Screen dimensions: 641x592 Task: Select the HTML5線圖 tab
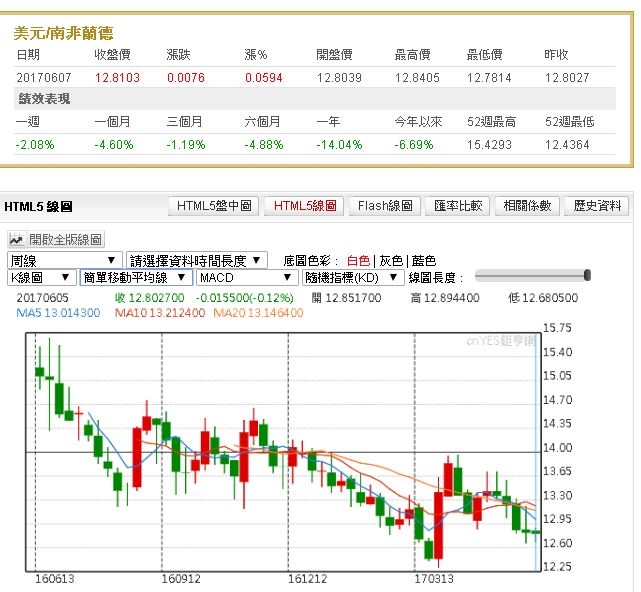point(304,206)
